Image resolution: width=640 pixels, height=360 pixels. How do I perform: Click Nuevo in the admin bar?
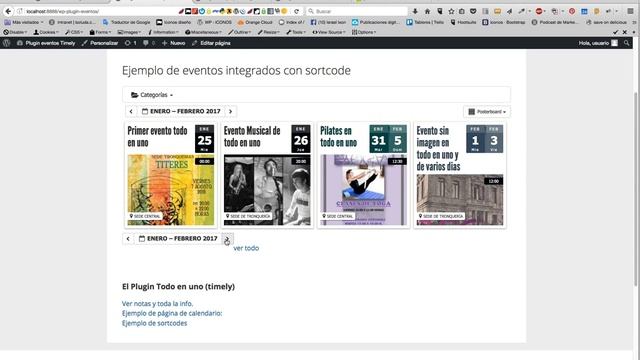point(174,43)
